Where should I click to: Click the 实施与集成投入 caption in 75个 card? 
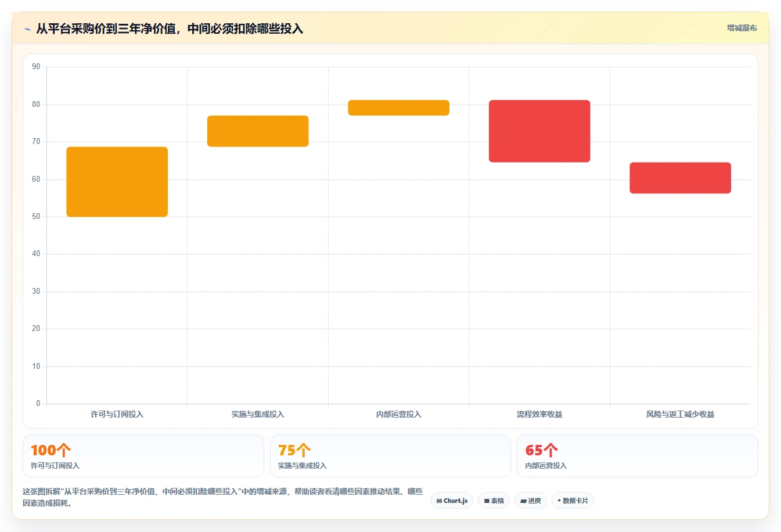point(303,466)
